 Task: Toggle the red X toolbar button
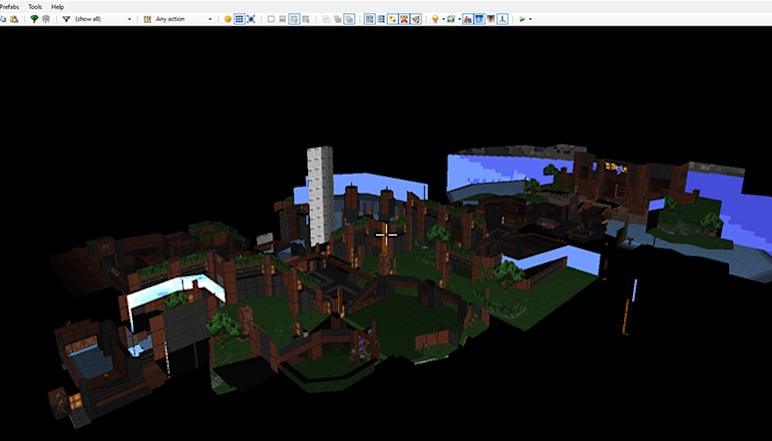pyautogui.click(x=404, y=19)
